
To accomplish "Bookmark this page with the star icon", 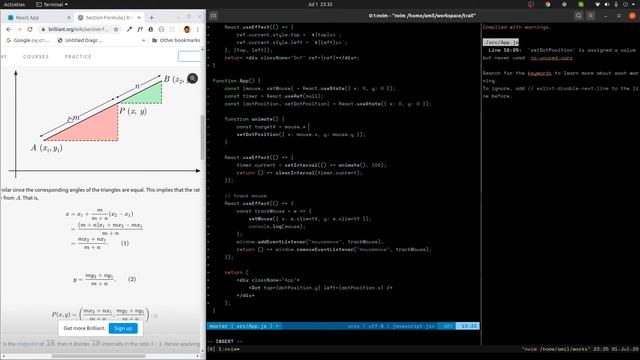I will tap(116, 29).
